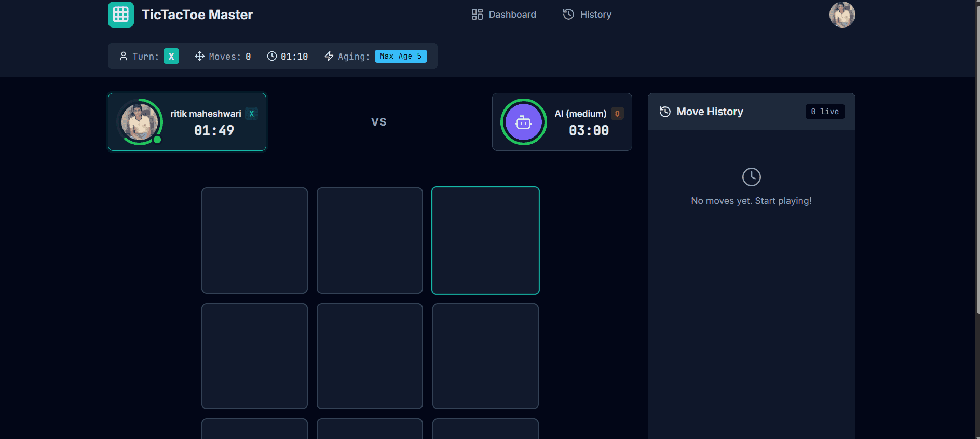Click the X turn indicator badge
This screenshot has width=980, height=439.
[171, 56]
